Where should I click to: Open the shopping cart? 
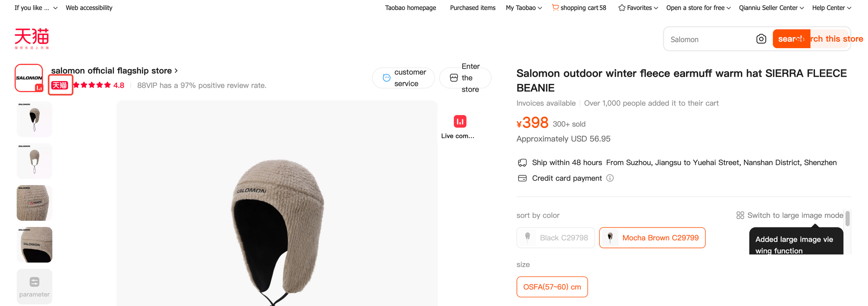(579, 8)
